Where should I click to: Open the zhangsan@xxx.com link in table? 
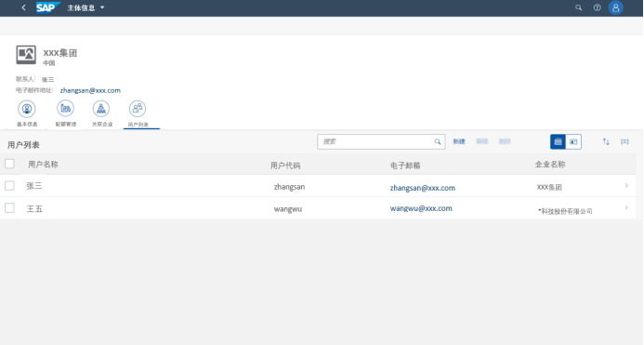[x=423, y=188]
